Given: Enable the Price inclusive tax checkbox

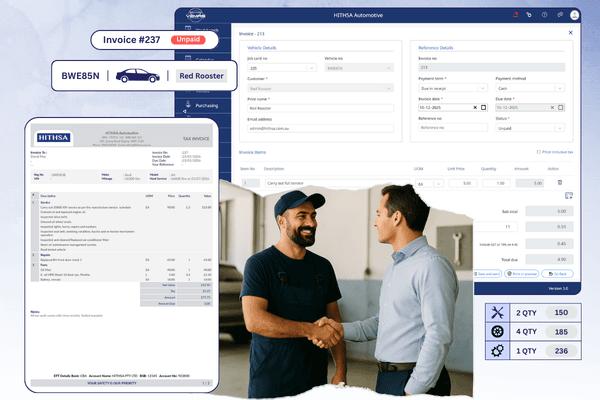Looking at the screenshot, I should [539, 152].
